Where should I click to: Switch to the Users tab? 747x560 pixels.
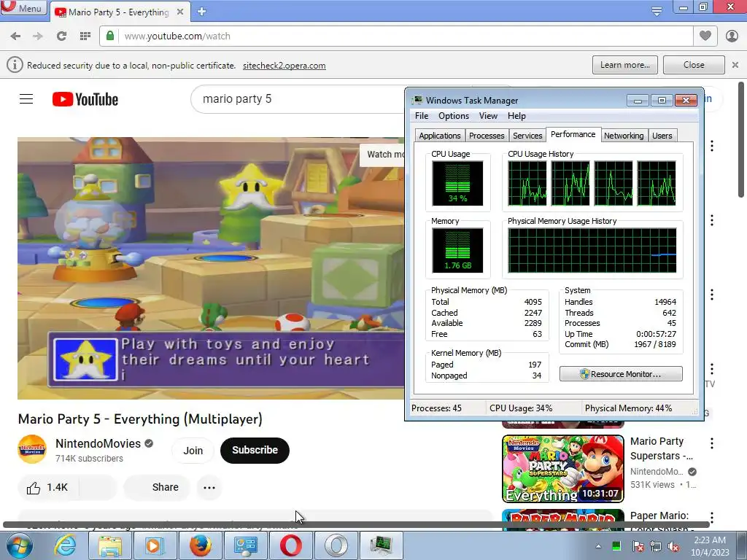[x=662, y=136]
